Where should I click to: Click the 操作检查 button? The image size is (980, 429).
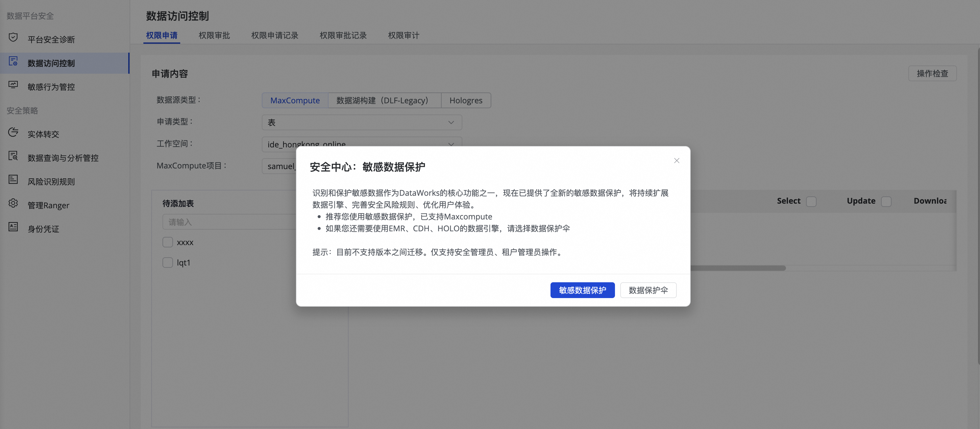click(x=932, y=73)
